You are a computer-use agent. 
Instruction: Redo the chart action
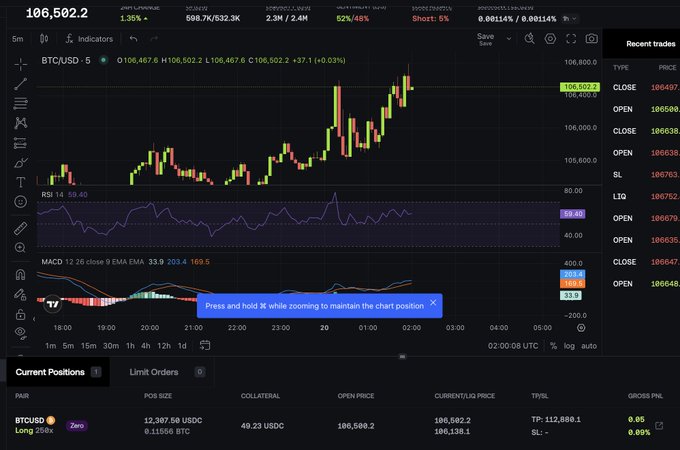154,39
